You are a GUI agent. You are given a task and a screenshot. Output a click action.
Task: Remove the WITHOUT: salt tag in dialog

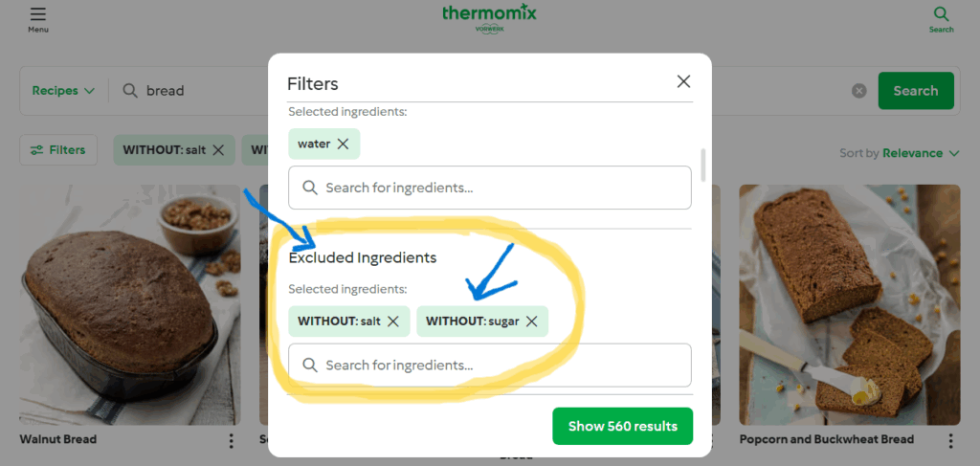(393, 322)
